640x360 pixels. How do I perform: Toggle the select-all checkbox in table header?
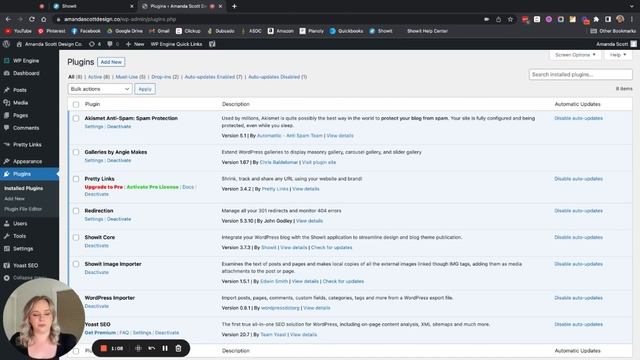[76, 104]
